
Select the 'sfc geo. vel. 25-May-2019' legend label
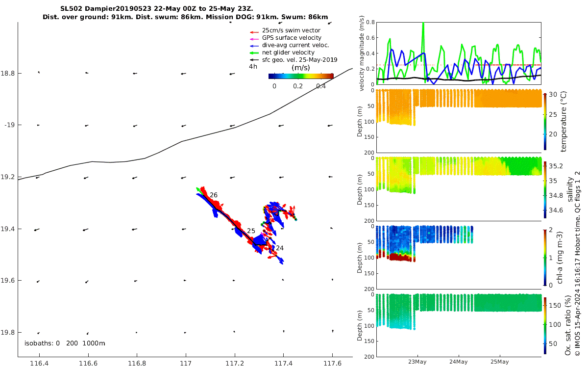300,60
